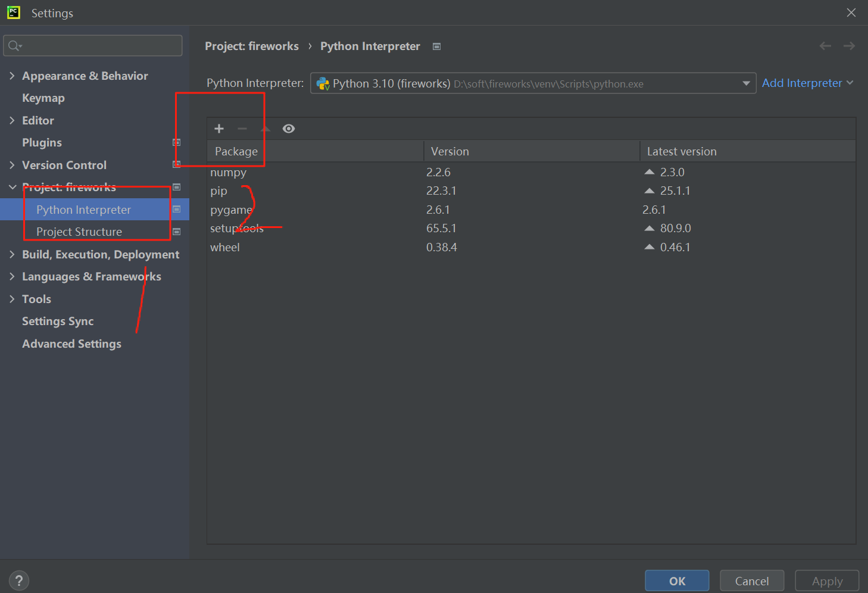Screen dimensions: 868x593
Task: Expand the Editor section
Action: 12,120
